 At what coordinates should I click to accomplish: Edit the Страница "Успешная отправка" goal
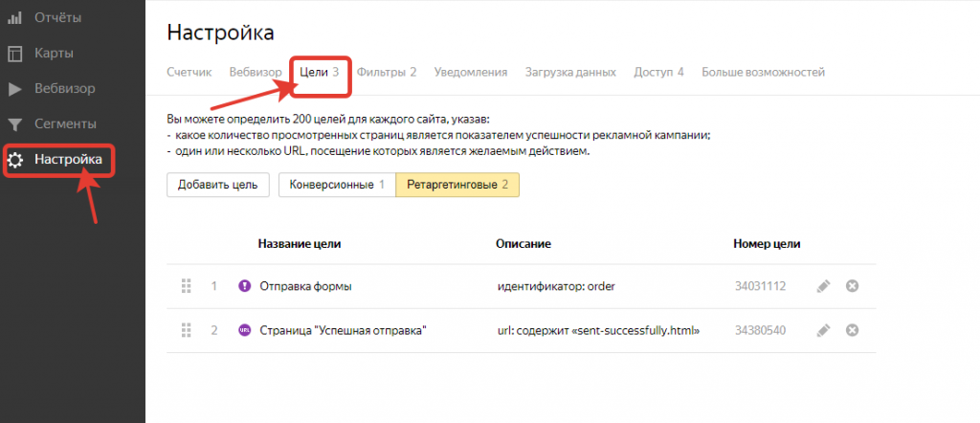click(822, 330)
